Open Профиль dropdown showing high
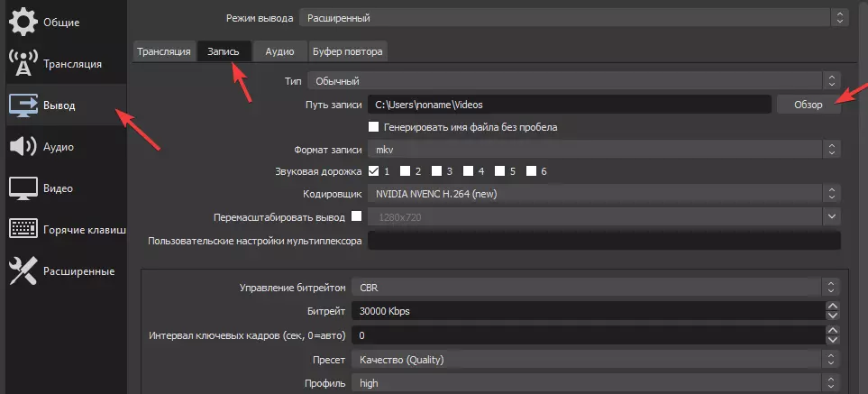The image size is (868, 394). 595,383
